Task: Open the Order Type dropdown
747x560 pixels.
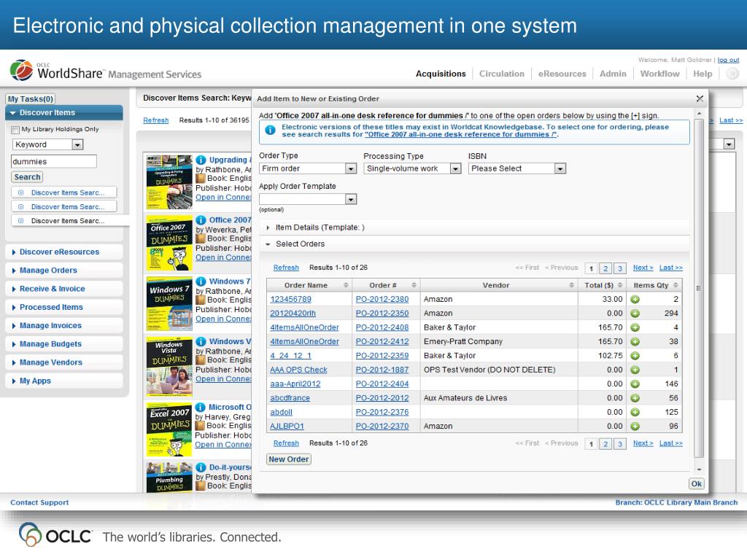Action: point(351,168)
